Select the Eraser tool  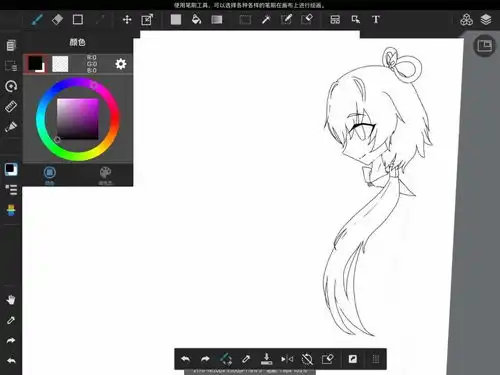point(57,20)
